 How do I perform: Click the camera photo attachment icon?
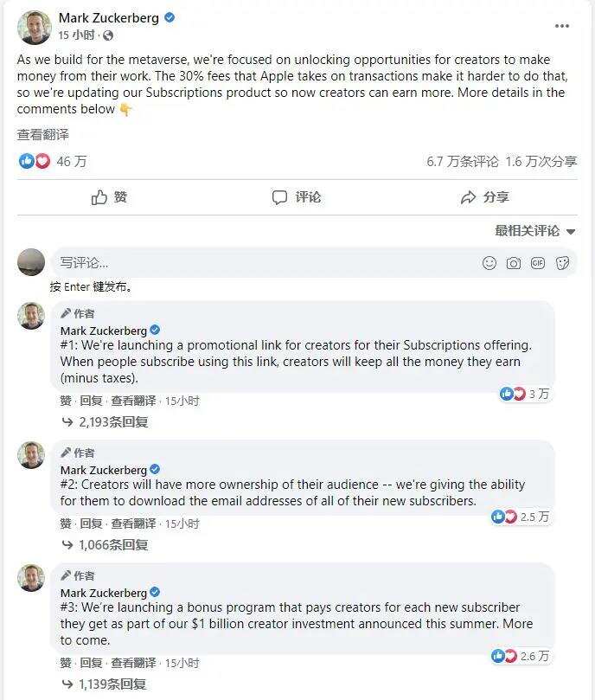514,263
